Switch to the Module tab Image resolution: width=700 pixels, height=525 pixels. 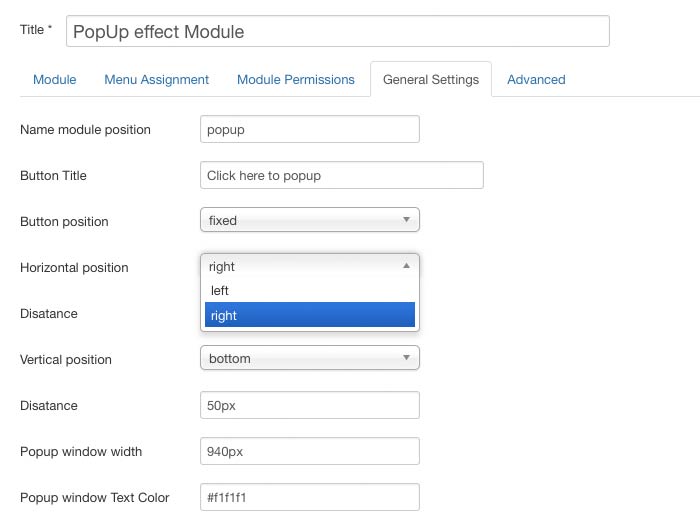click(x=54, y=80)
